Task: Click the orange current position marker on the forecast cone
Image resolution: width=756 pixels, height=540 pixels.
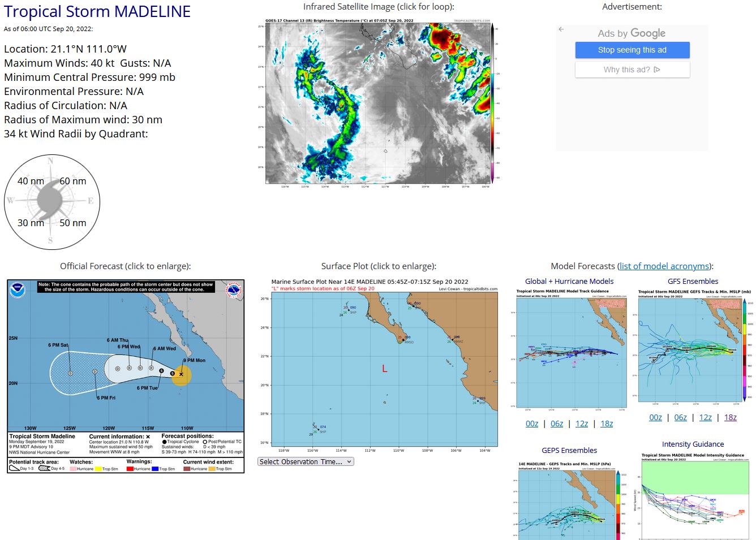Action: tap(181, 374)
